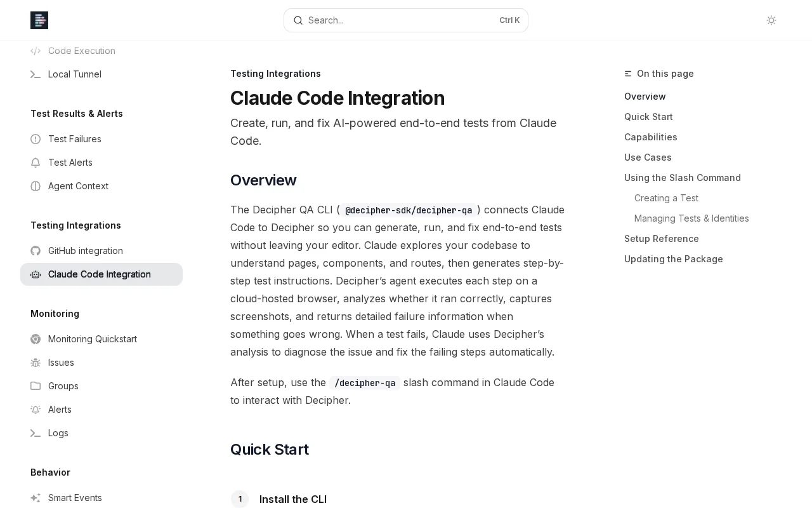Click the Smart Events sparkle icon
The width and height of the screenshot is (812, 508).
pyautogui.click(x=36, y=498)
